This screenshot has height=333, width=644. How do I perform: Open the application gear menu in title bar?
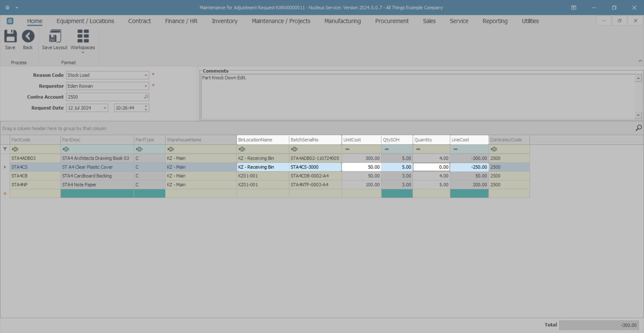(7, 7)
